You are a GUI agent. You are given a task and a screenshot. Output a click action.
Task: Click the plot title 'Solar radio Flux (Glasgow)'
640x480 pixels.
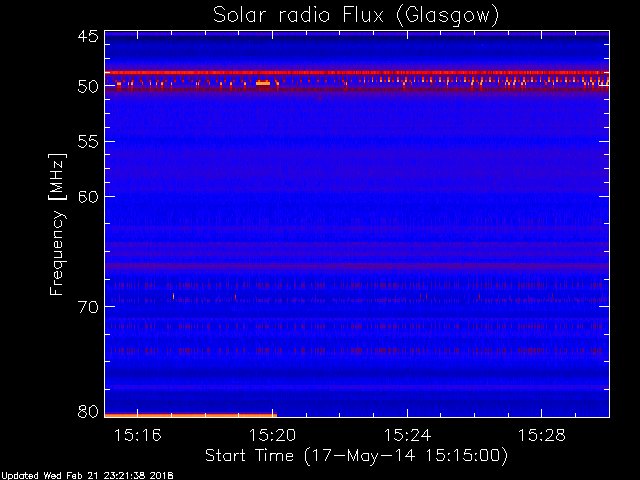point(356,15)
